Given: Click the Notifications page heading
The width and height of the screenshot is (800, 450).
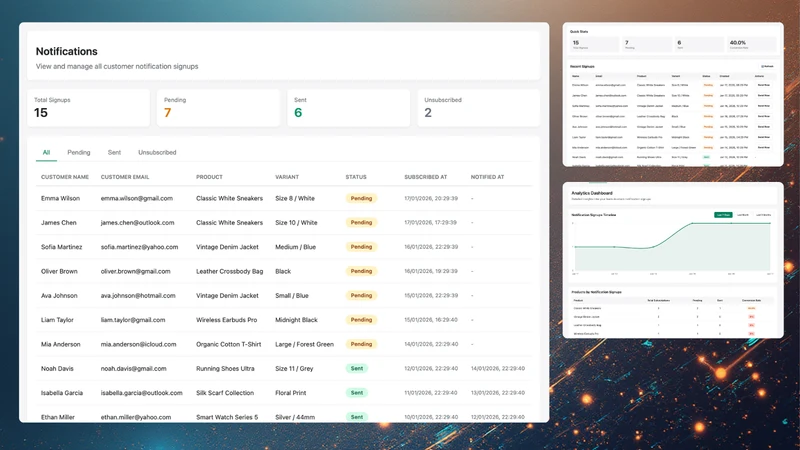Looking at the screenshot, I should 66,52.
